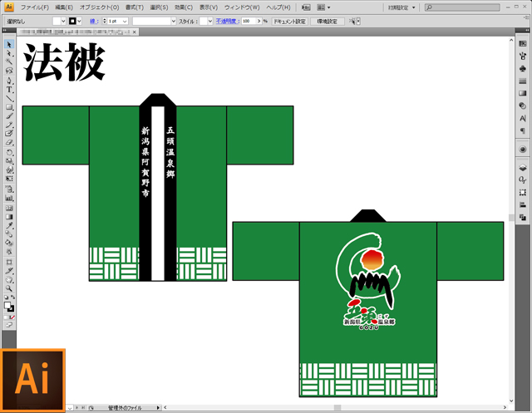The image size is (532, 413).
Task: Click the Go to Bridge icon
Action: (306, 7)
